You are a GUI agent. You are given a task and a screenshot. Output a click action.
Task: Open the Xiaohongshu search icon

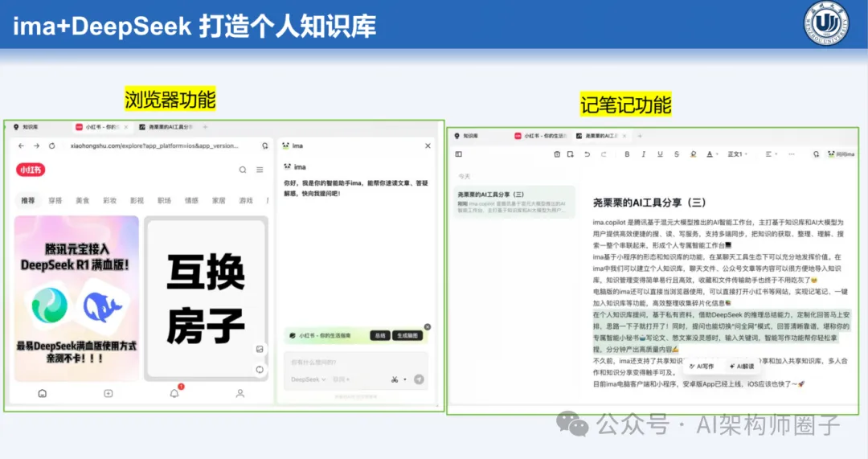coord(243,170)
